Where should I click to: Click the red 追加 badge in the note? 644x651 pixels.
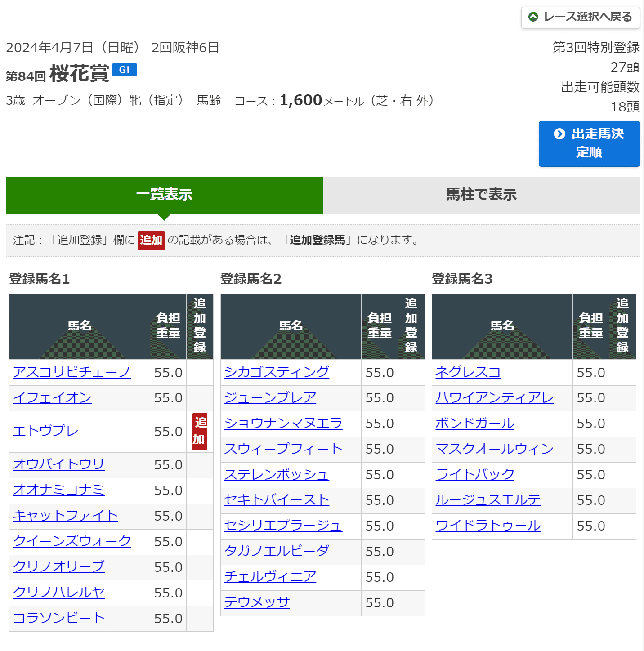tap(151, 240)
